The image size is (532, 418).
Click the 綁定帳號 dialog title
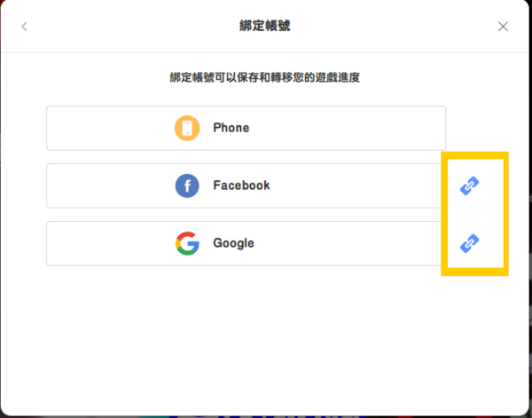click(265, 26)
